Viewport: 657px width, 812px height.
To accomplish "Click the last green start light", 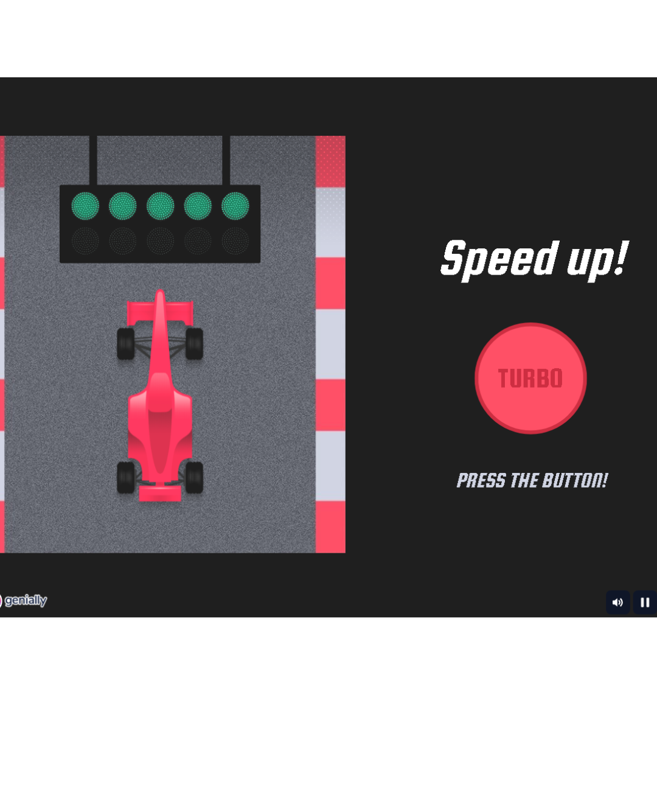I will pyautogui.click(x=235, y=206).
